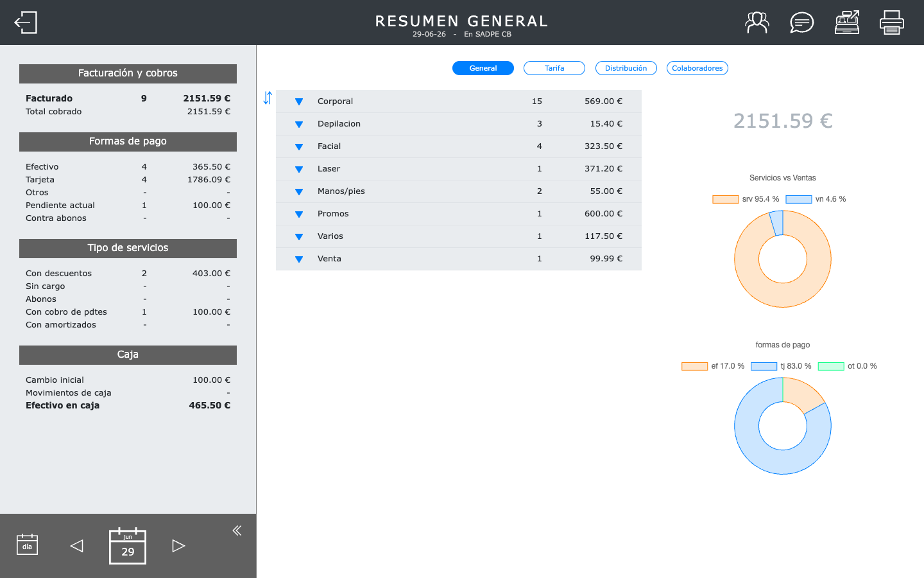Click the sort arrows icon beside the list
Viewport: 924px width, 578px height.
(268, 98)
